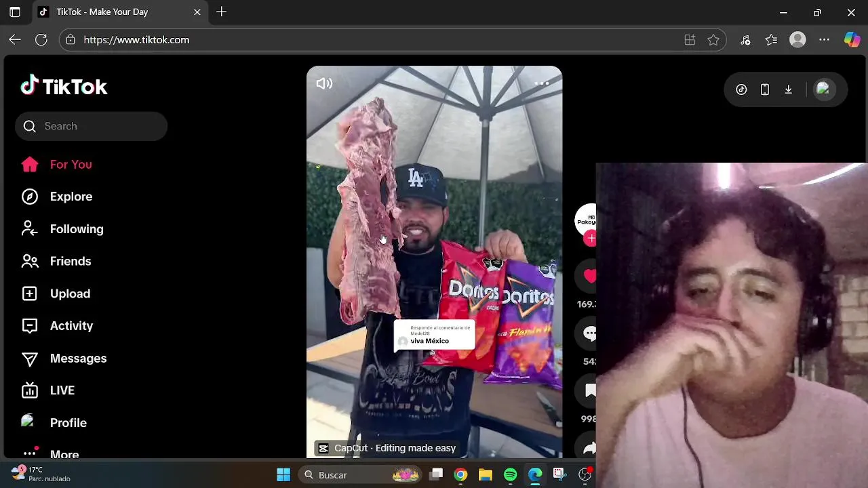The height and width of the screenshot is (488, 868).
Task: Click the TikTok logo
Action: 64,86
